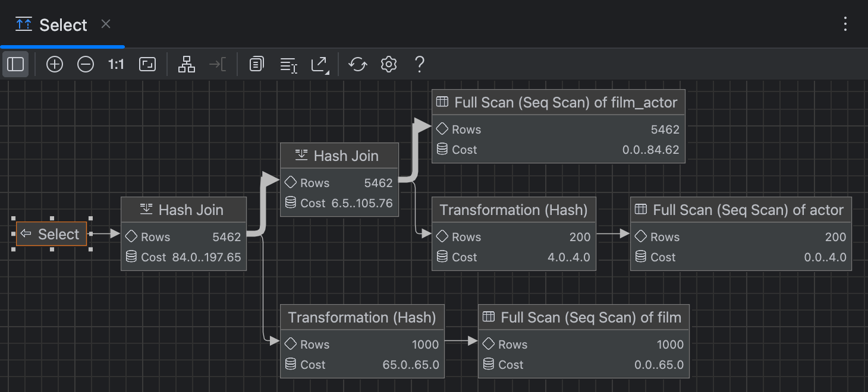
Task: Click the copy diagram icon
Action: (x=256, y=64)
